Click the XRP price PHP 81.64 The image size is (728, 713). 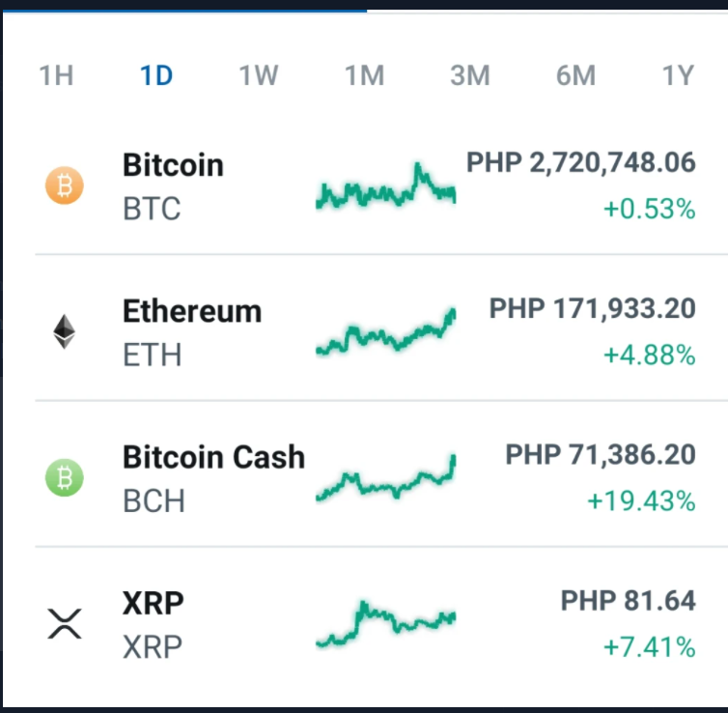point(629,601)
